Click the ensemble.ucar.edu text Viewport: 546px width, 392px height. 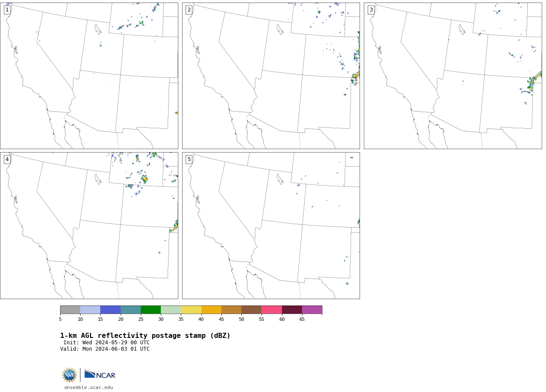[x=89, y=388]
